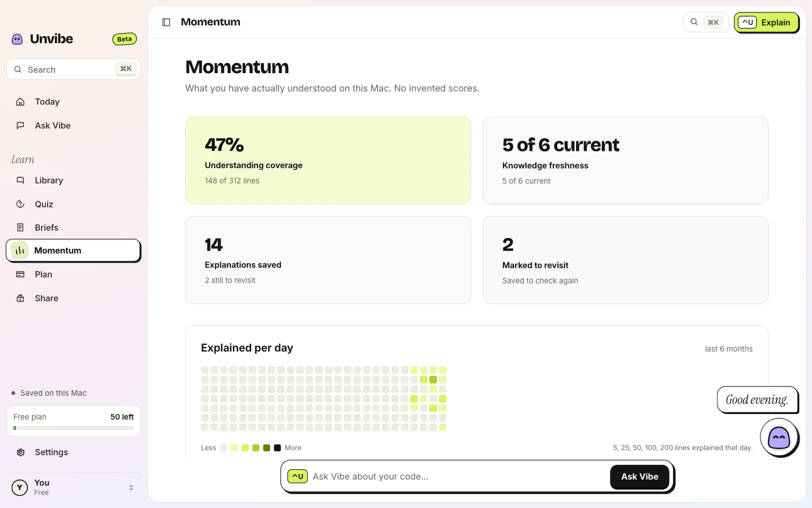
Task: Click the Library book icon
Action: tap(20, 180)
